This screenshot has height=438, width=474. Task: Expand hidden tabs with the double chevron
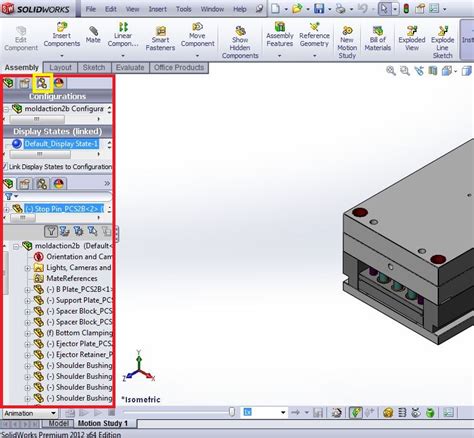point(107,183)
